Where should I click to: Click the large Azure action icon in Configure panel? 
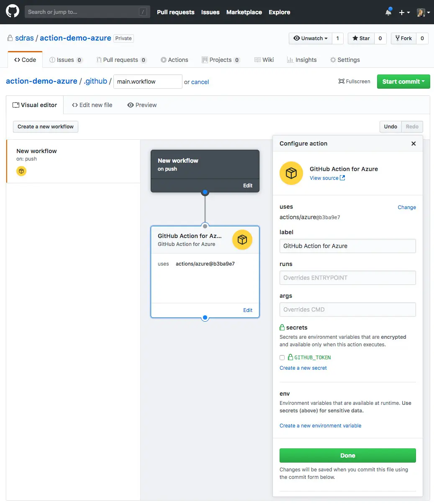(291, 173)
